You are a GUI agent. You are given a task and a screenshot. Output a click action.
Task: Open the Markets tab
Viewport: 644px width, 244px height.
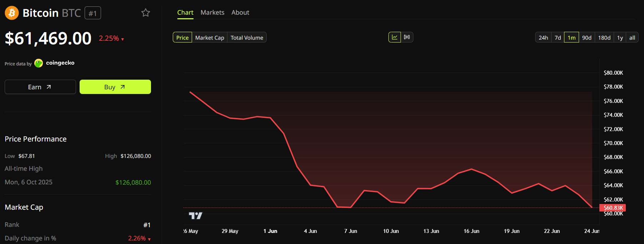212,13
